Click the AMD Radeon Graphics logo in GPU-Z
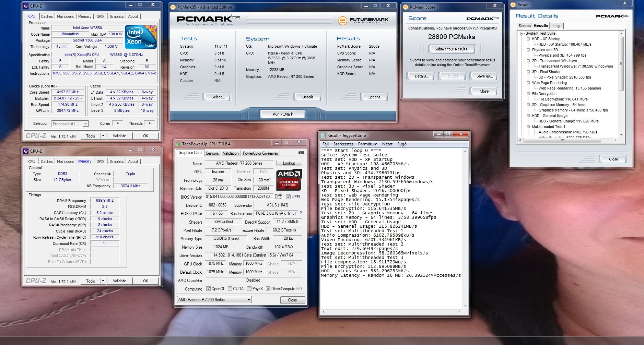 click(x=289, y=180)
